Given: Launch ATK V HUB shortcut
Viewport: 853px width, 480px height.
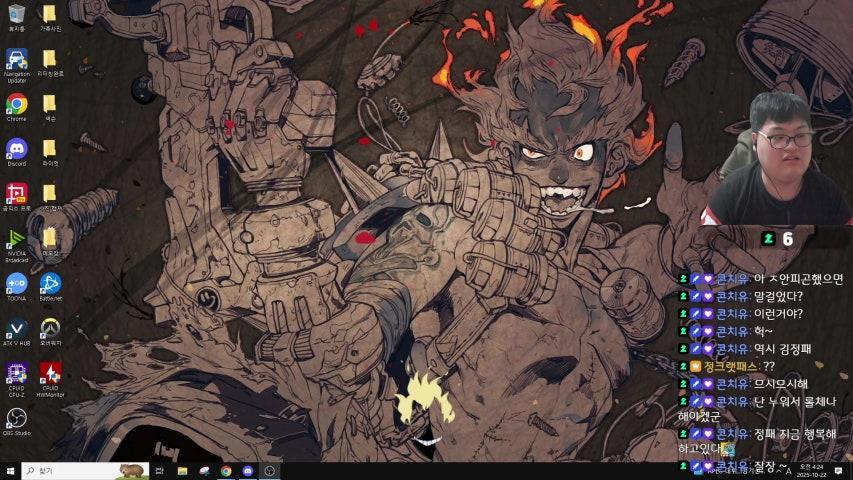Looking at the screenshot, I should tap(16, 332).
